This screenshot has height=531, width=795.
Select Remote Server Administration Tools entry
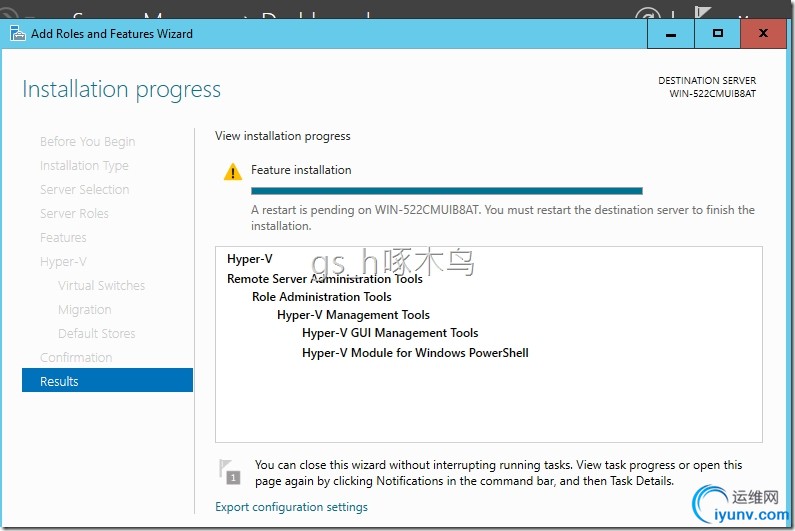(x=324, y=278)
